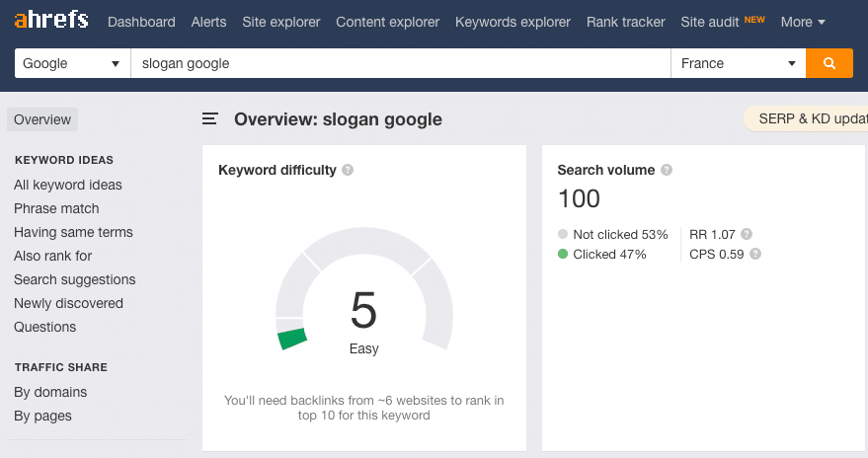Click the Not clicked 53% legend entry
The height and width of the screenshot is (458, 868).
tap(613, 235)
